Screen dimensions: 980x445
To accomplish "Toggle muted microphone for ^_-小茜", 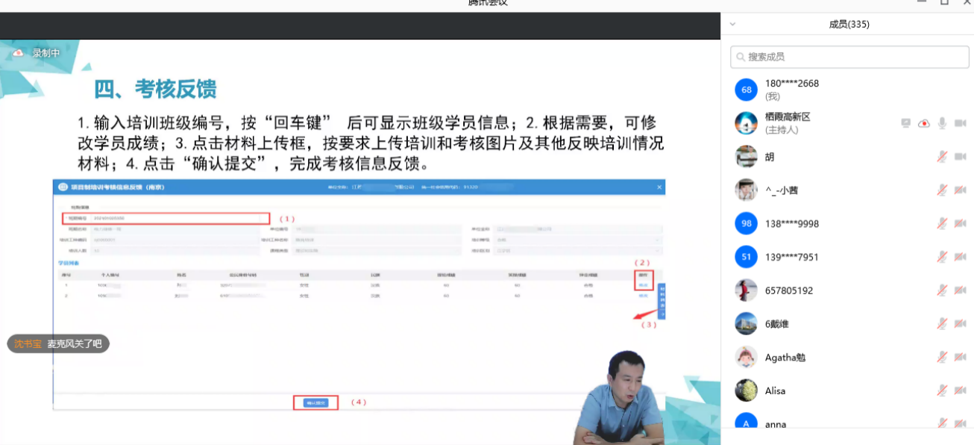I will click(943, 190).
